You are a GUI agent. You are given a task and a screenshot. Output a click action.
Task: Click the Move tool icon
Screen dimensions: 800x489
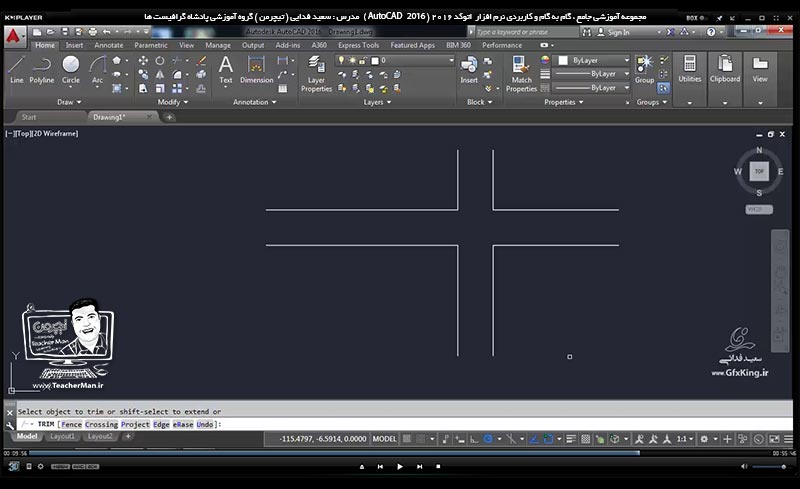coord(143,61)
